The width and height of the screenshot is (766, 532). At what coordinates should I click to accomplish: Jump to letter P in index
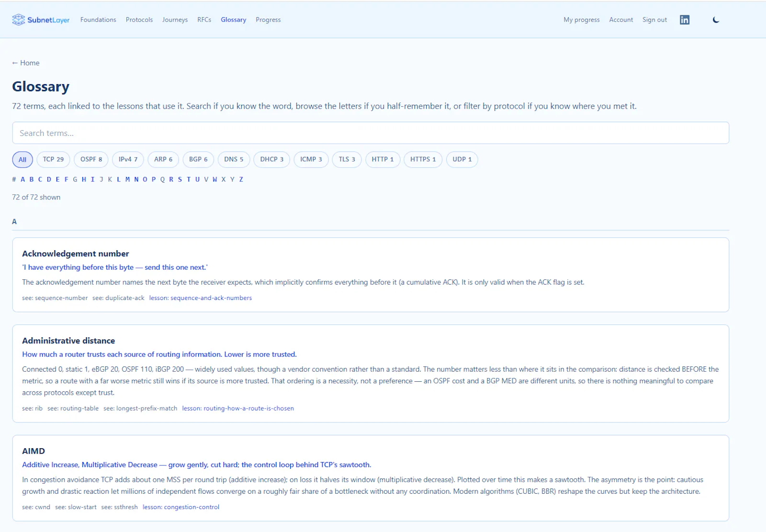[154, 179]
